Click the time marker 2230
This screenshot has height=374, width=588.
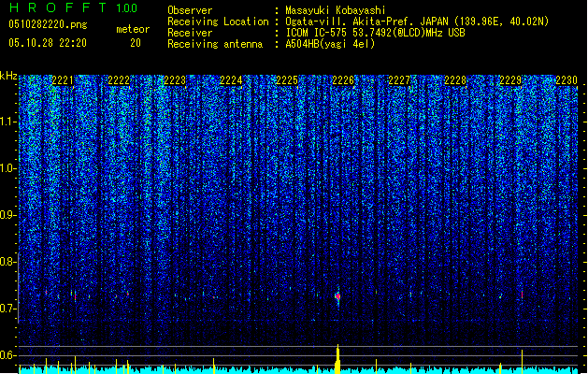566,80
